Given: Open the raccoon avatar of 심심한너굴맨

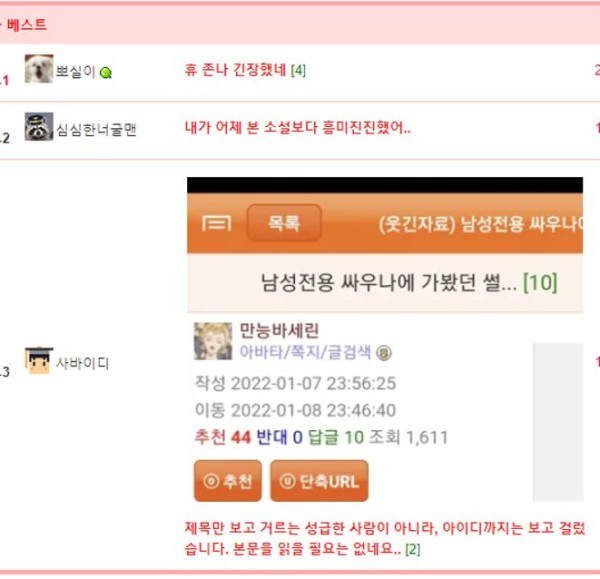Looking at the screenshot, I should (x=39, y=127).
